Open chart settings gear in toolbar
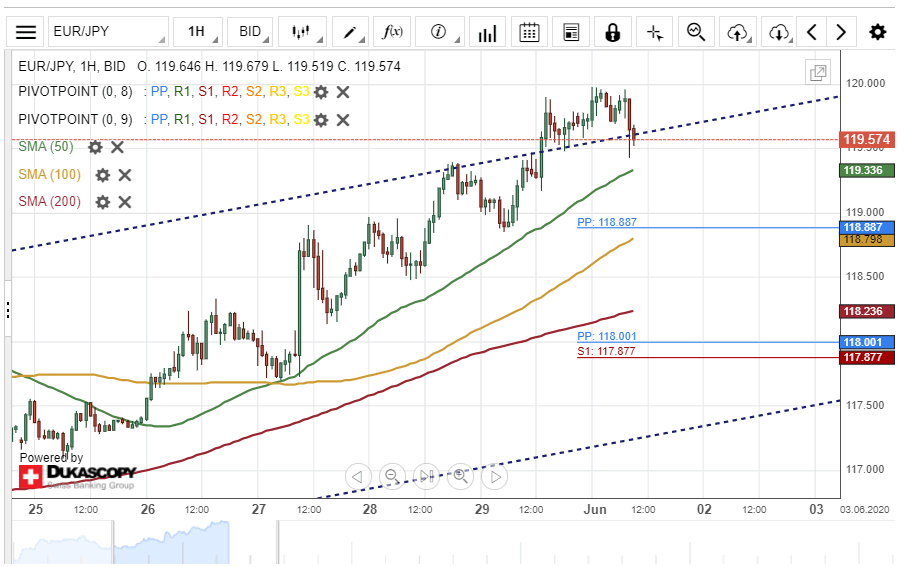The image size is (904, 567). (877, 32)
